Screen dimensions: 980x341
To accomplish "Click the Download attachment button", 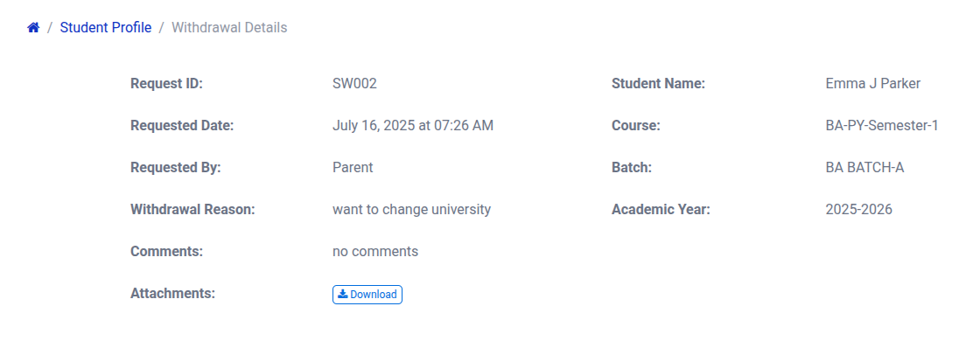I will (367, 295).
